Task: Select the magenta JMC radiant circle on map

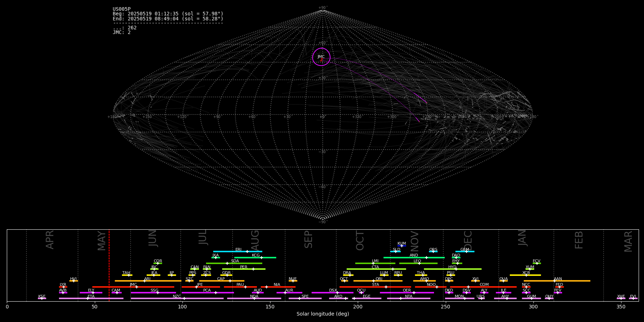Action: tap(321, 57)
